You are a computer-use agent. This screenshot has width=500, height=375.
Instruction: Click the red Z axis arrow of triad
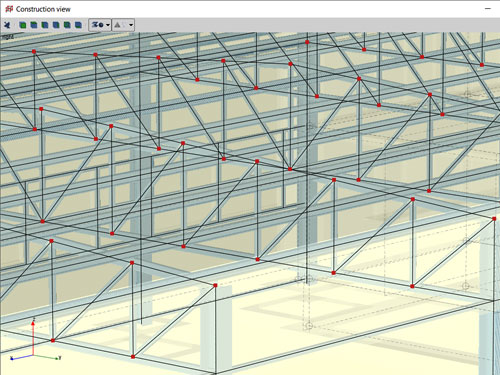[x=33, y=337]
